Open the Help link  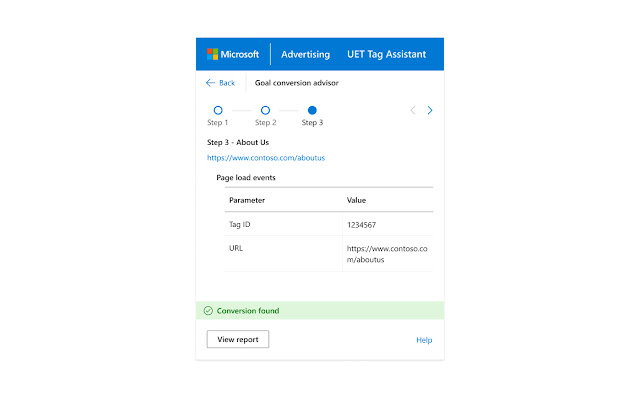(424, 340)
